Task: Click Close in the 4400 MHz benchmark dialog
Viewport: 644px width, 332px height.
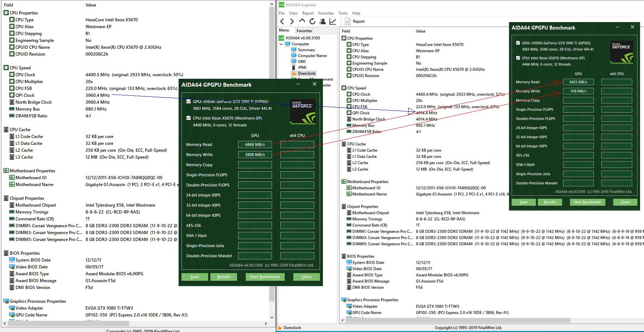Action: tap(307, 277)
